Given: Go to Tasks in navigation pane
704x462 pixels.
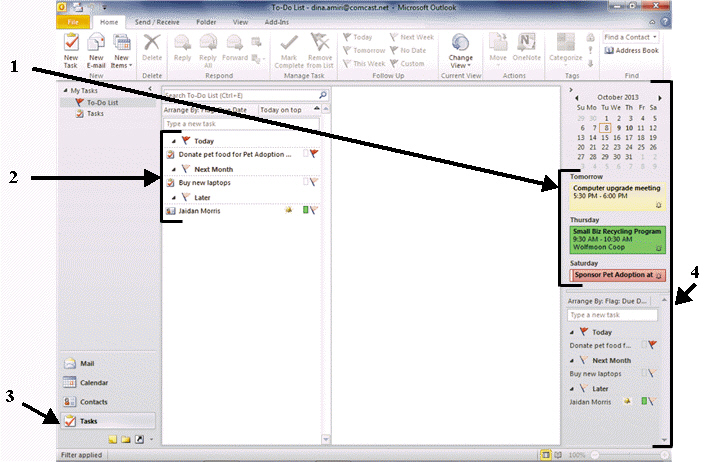Looking at the screenshot, I should (x=108, y=421).
